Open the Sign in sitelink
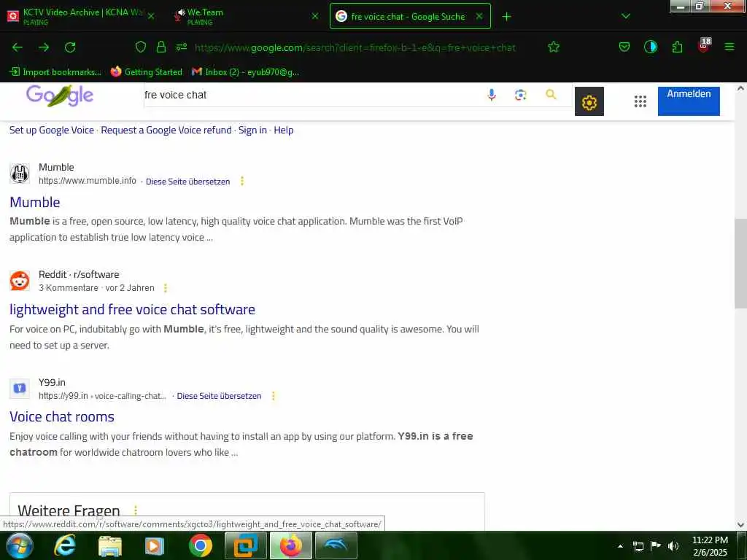This screenshot has width=747, height=560. pyautogui.click(x=252, y=130)
